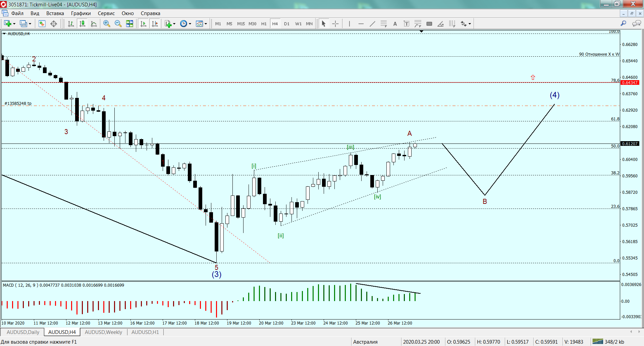Select the MN timeframe button
The height and width of the screenshot is (346, 644).
309,23
